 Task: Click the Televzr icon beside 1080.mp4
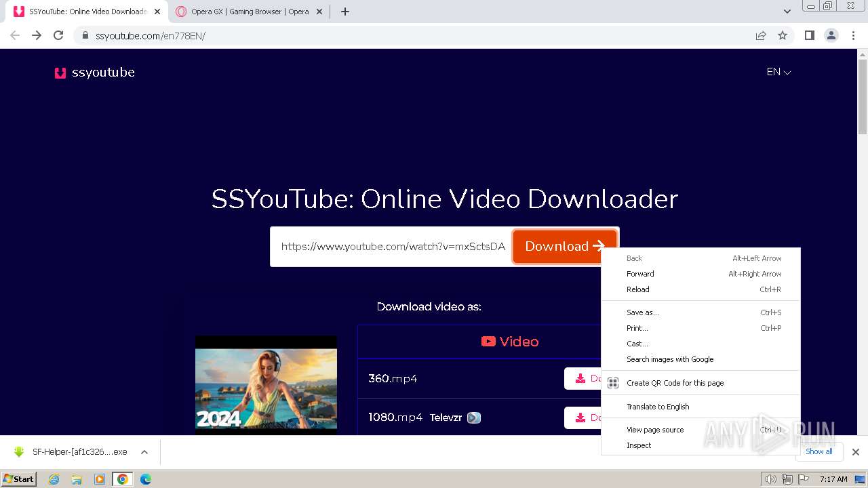(474, 418)
